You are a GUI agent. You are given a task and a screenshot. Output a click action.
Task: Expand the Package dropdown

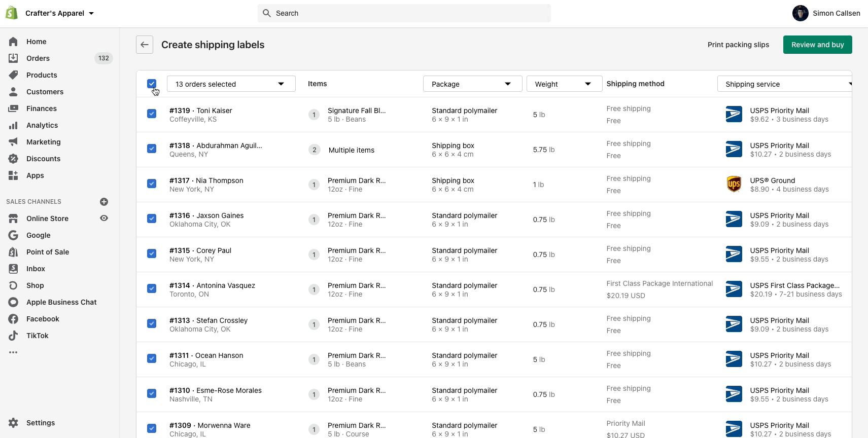pos(472,84)
